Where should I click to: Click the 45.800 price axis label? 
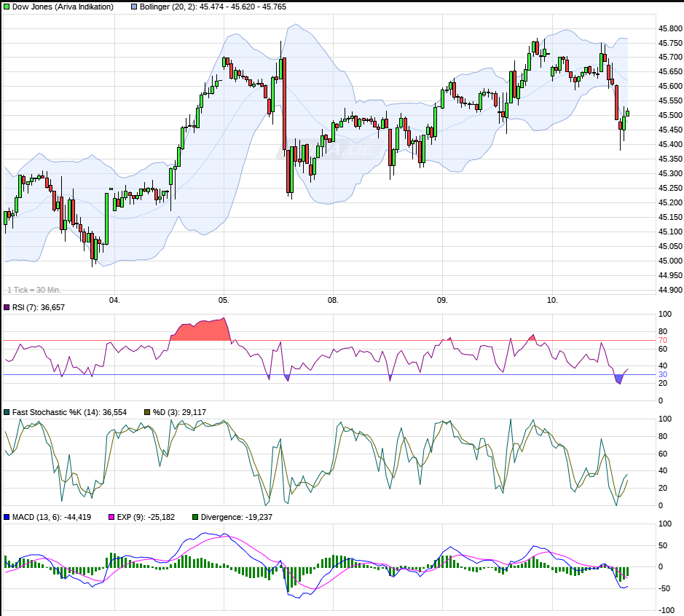(x=669, y=28)
